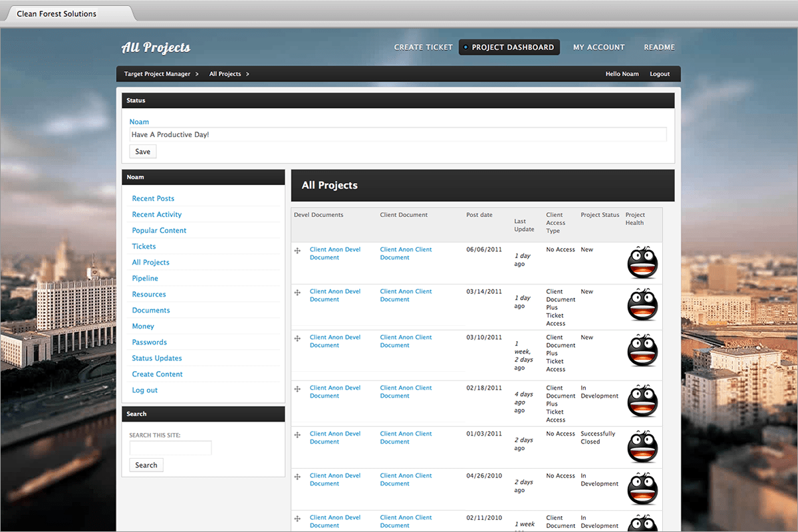
Task: Open the Pipeline sidebar link
Action: click(145, 279)
